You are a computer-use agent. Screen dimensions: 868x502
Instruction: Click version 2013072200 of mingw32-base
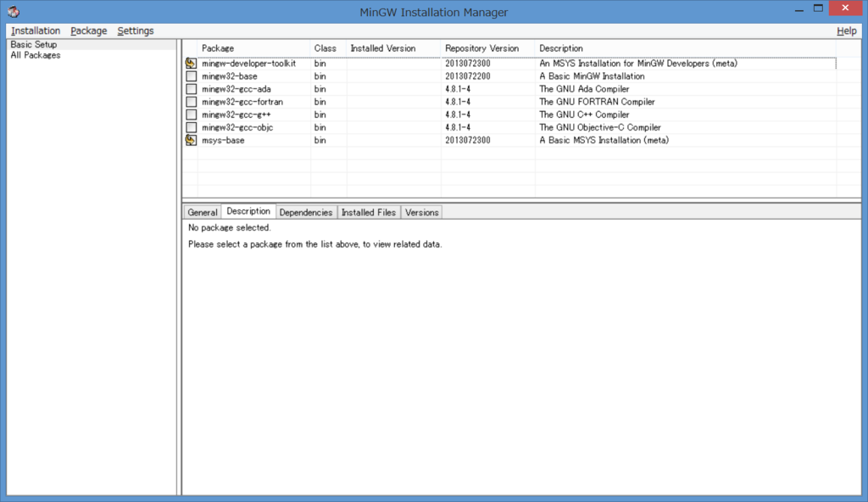[468, 76]
